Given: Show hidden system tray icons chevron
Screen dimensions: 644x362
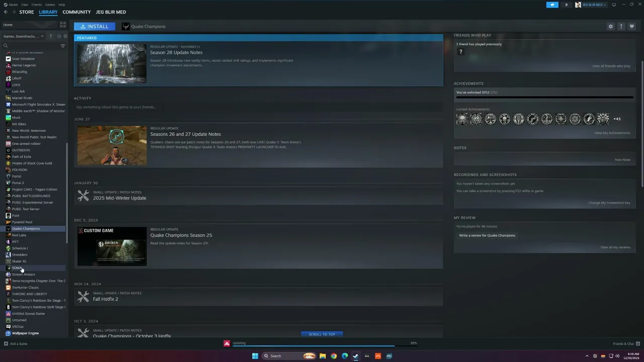Looking at the screenshot, I should point(588,356).
